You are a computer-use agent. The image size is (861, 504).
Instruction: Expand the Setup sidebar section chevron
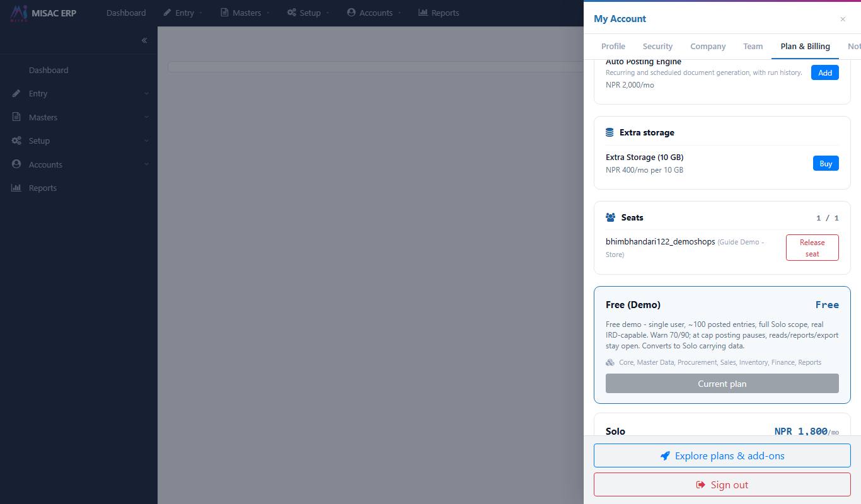point(146,140)
